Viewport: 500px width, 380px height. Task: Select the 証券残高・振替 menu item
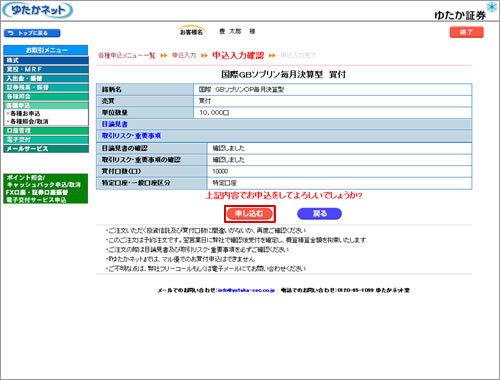46,87
